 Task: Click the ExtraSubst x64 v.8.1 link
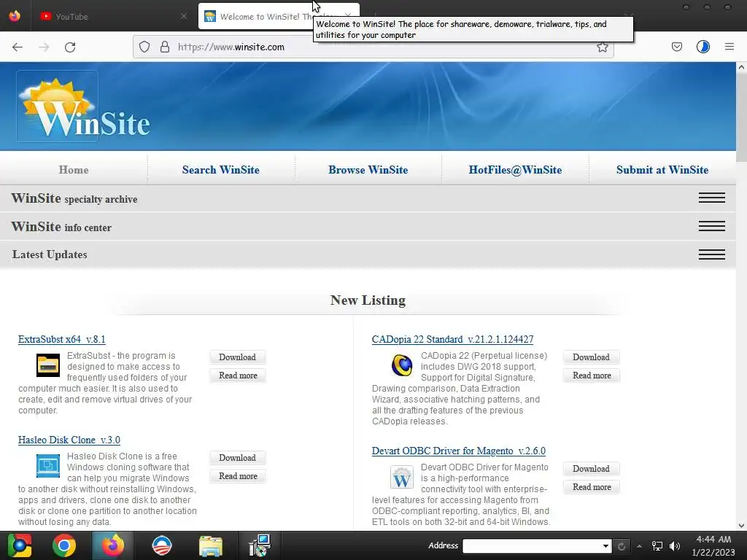click(x=62, y=339)
